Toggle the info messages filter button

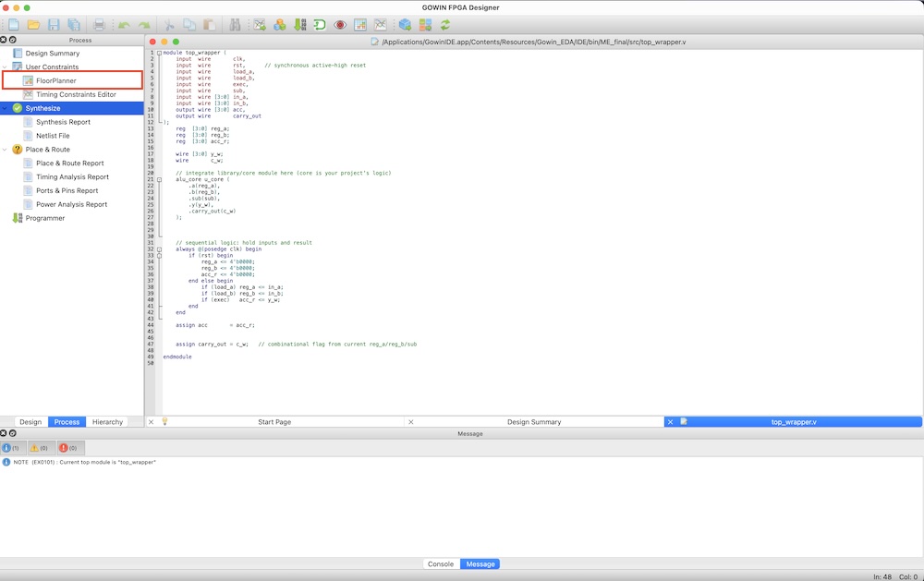tap(13, 448)
